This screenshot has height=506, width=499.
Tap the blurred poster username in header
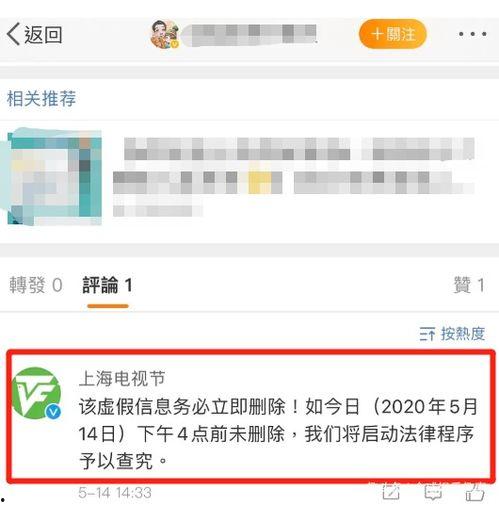pos(250,34)
